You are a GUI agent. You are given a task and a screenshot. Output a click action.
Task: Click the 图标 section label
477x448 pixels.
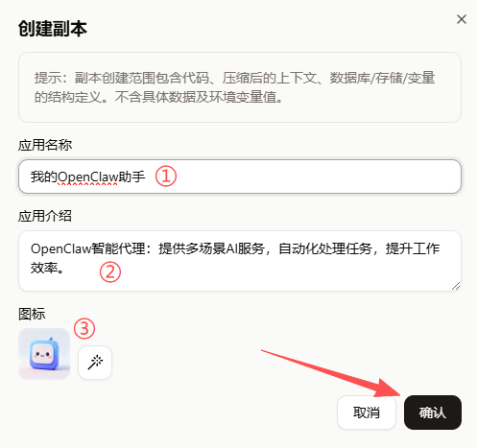click(x=32, y=314)
